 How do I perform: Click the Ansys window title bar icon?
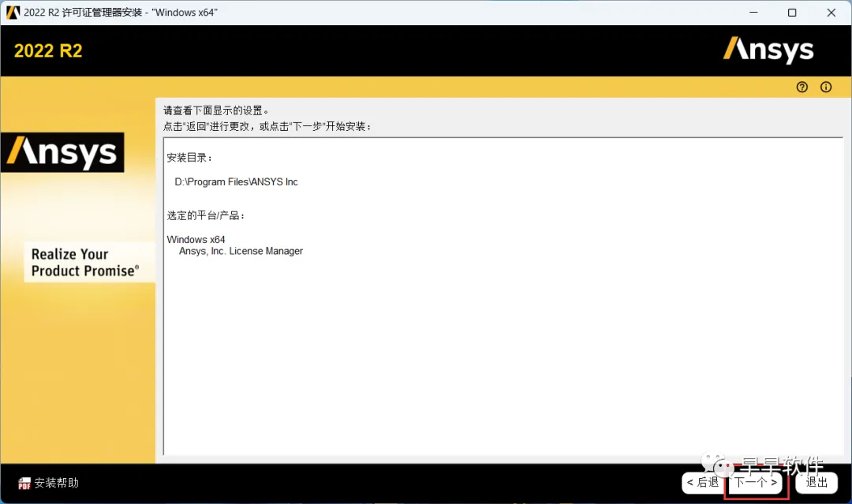pyautogui.click(x=13, y=13)
